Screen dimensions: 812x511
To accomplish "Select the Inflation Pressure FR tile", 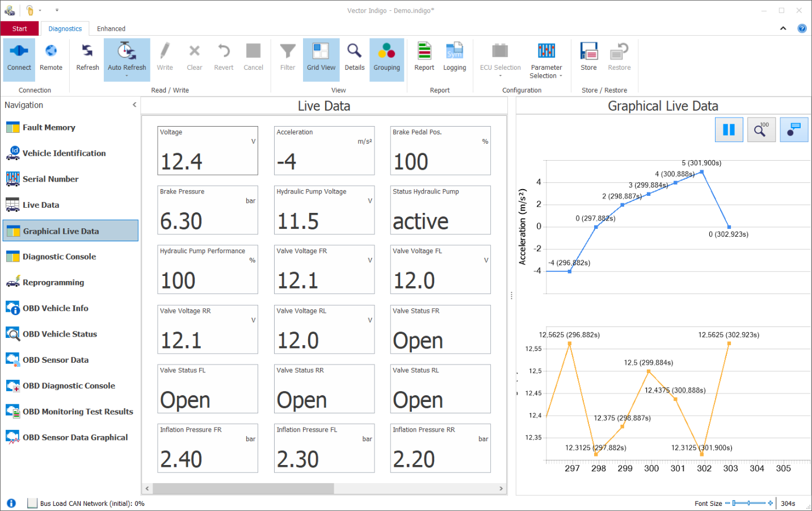I will (208, 448).
